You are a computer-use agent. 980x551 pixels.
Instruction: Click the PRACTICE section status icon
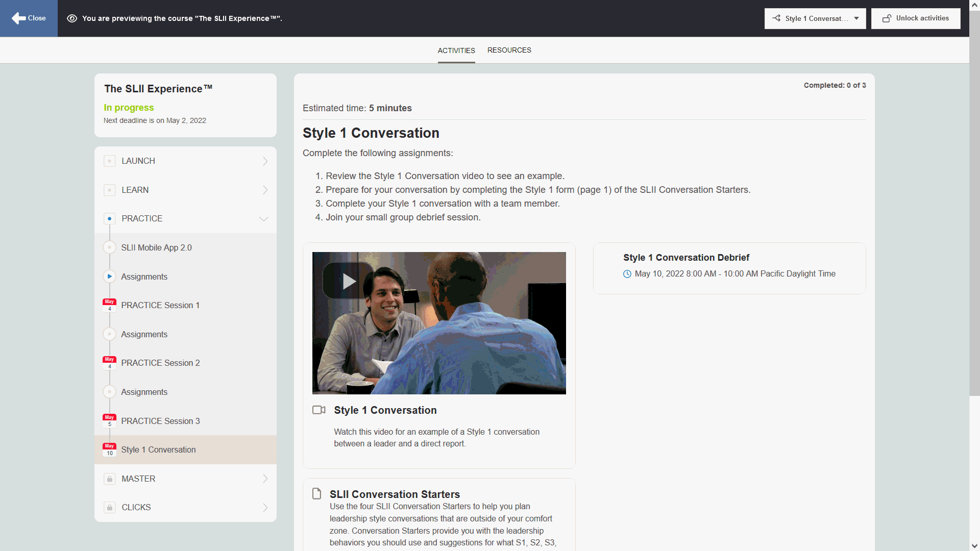pyautogui.click(x=109, y=219)
